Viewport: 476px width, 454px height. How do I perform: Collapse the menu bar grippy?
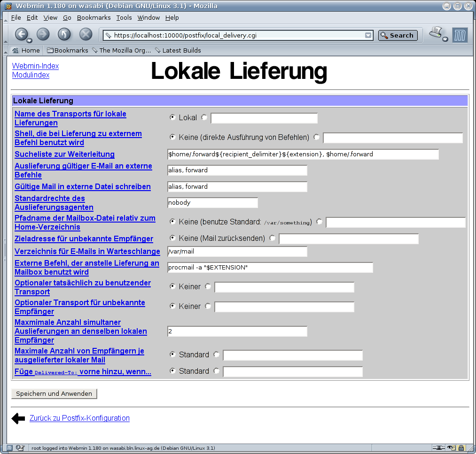point(5,17)
